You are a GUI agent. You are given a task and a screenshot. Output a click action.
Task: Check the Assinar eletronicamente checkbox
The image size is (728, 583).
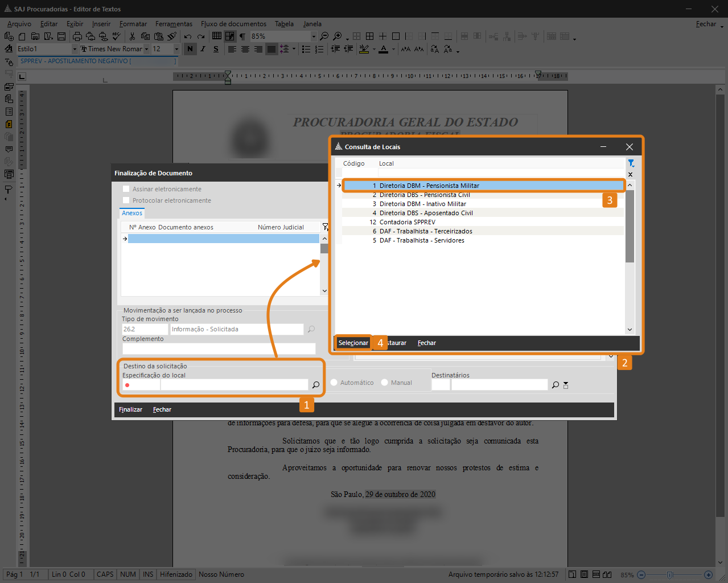click(x=126, y=188)
